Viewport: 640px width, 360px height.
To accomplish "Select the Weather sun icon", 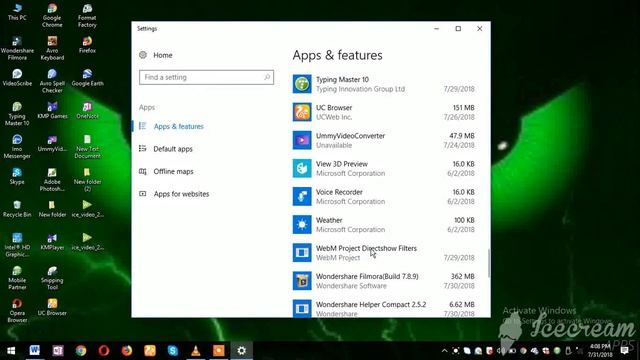I will click(x=302, y=225).
